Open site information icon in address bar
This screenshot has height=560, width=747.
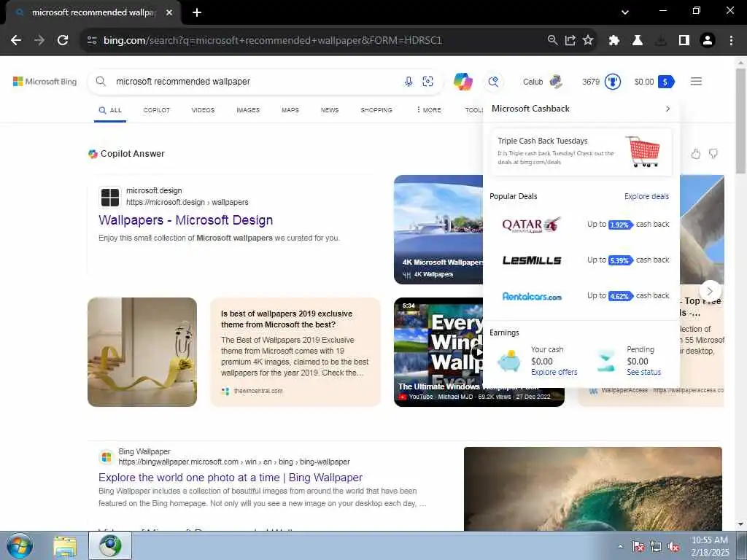[x=92, y=41]
